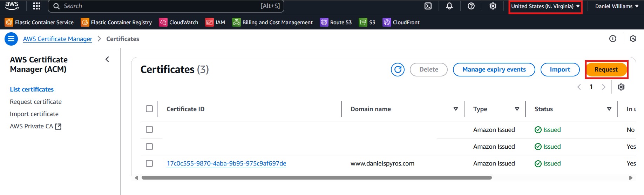This screenshot has height=195, width=644.
Task: Click the Elastic Container Service icon
Action: 9,22
